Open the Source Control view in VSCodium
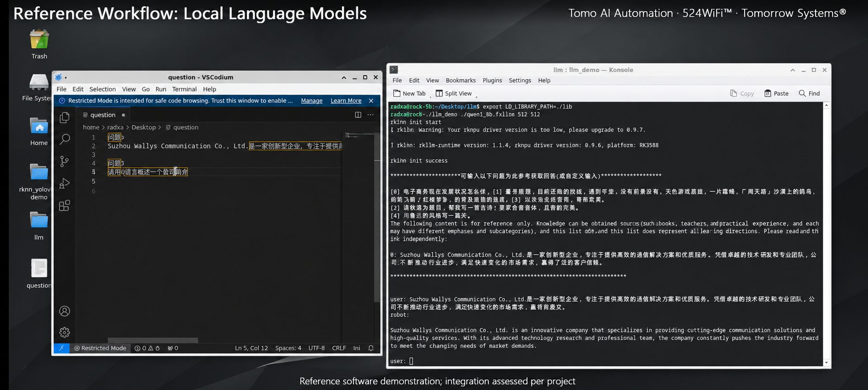 (64, 161)
